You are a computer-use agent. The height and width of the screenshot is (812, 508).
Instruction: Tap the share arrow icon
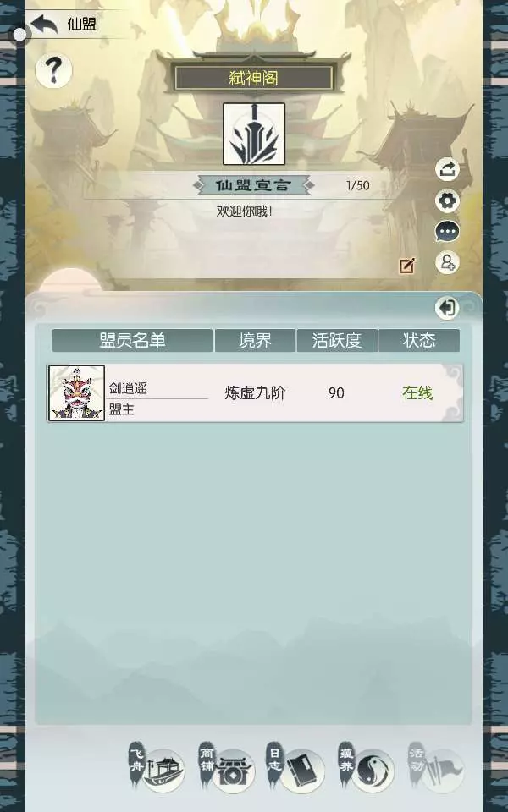[x=447, y=169]
